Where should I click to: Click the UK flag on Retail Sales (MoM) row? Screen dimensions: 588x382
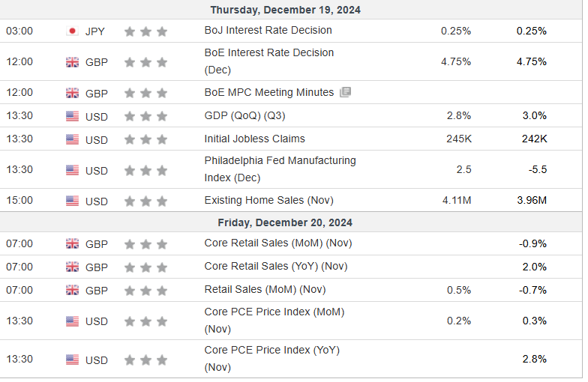pyautogui.click(x=72, y=290)
